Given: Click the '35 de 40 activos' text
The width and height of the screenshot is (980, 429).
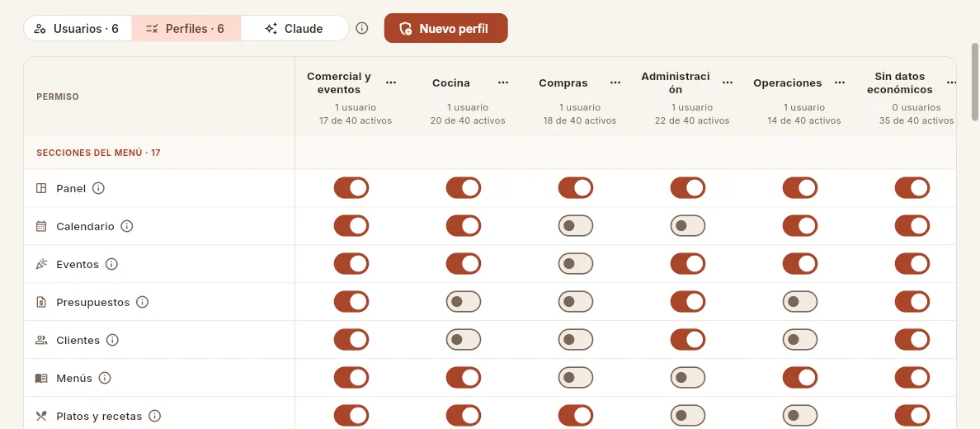Looking at the screenshot, I should pos(916,120).
